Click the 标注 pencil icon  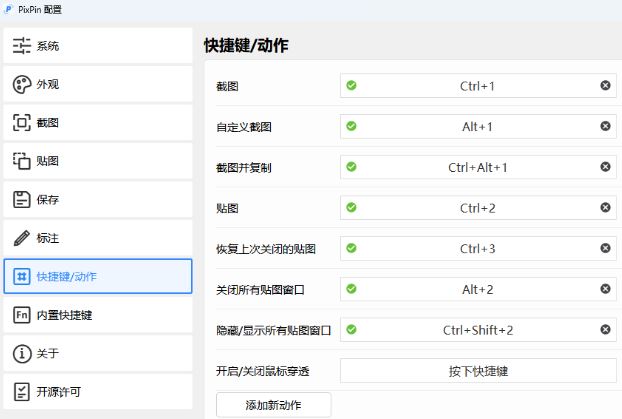(x=21, y=238)
